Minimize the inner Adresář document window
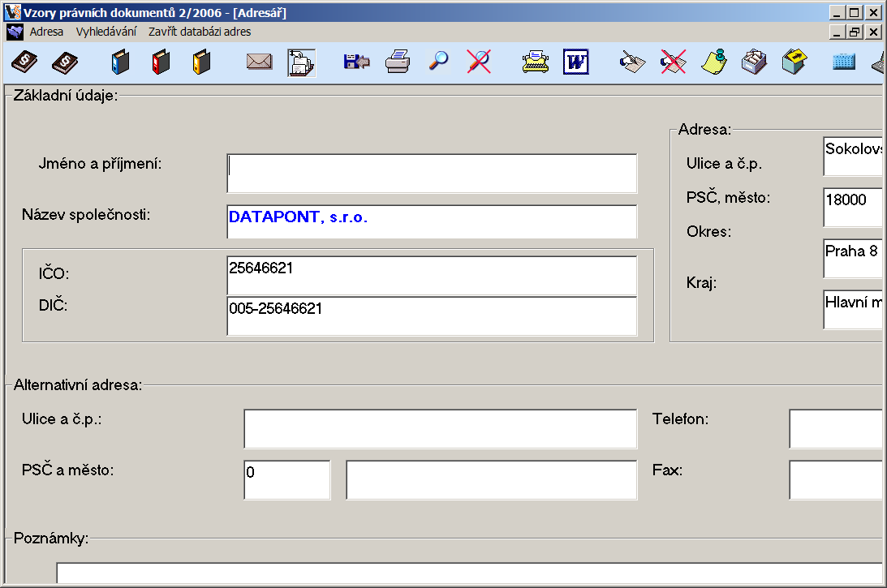 pyautogui.click(x=837, y=32)
